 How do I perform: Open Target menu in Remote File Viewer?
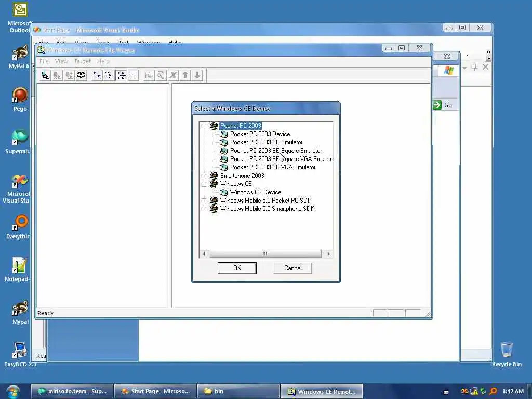[x=83, y=61]
